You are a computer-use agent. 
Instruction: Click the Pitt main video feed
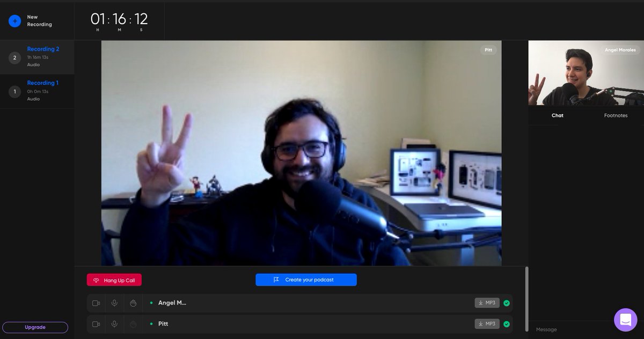(301, 153)
